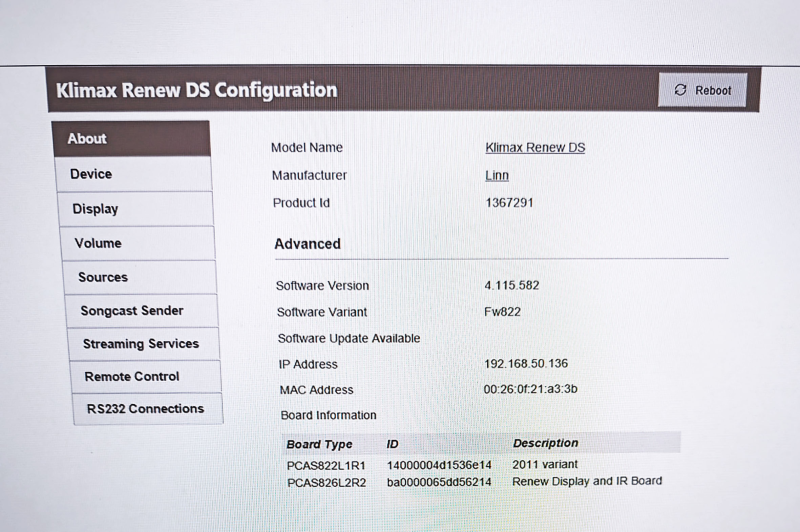Switch to the Display tab
This screenshot has height=532, width=800.
(136, 209)
